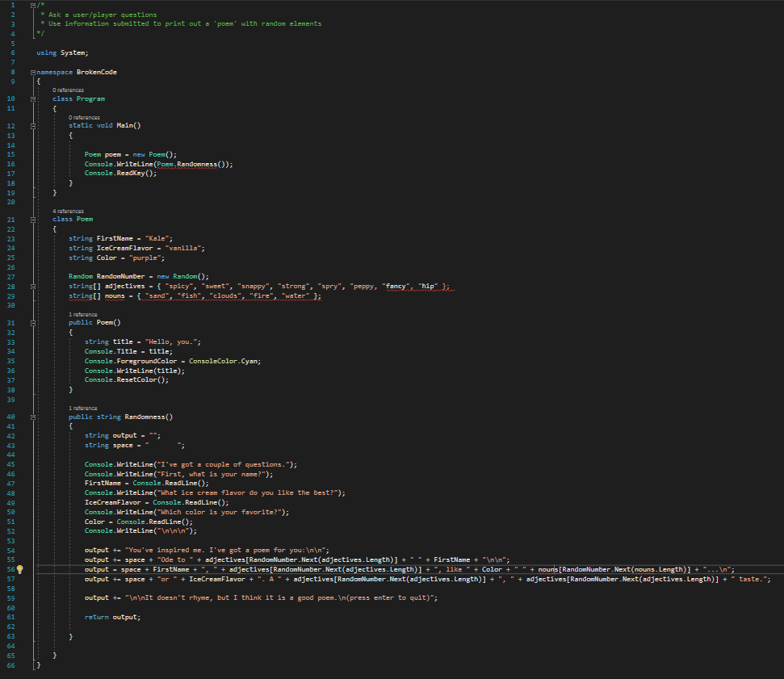Click the "vanilla" string literal
This screenshot has height=679, width=784.
[x=183, y=248]
